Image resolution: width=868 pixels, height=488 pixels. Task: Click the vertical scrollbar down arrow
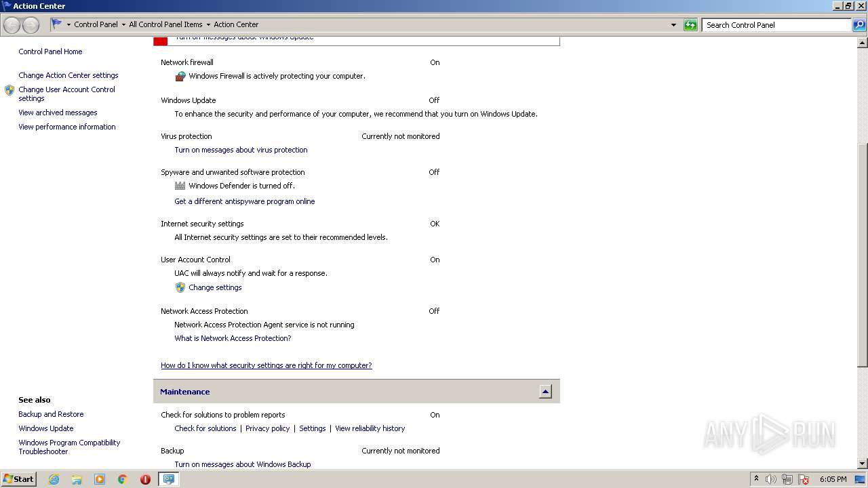click(863, 464)
